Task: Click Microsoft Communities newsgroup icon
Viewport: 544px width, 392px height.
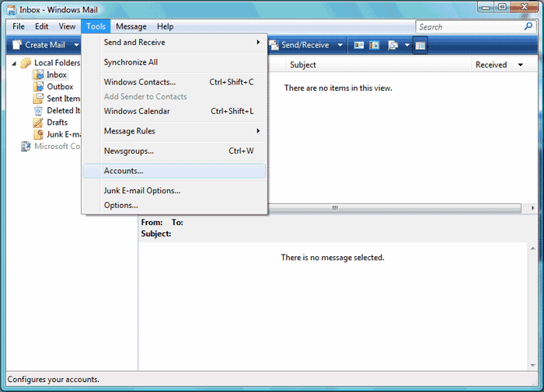Action: click(x=26, y=146)
